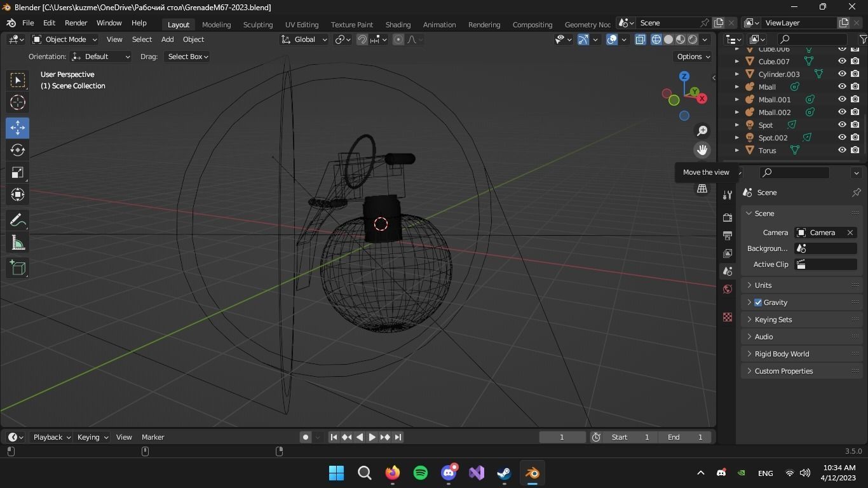868x488 pixels.
Task: Select the Transform tool
Action: click(x=18, y=194)
